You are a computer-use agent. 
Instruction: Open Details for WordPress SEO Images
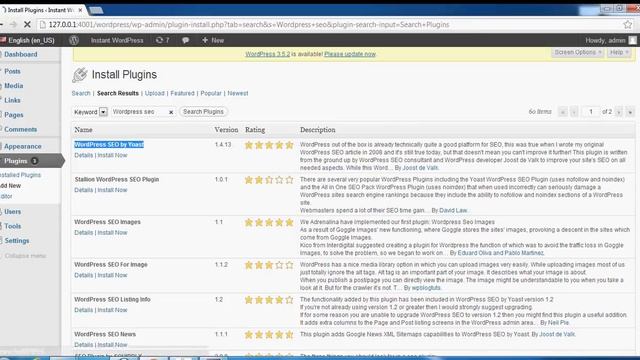click(x=84, y=232)
